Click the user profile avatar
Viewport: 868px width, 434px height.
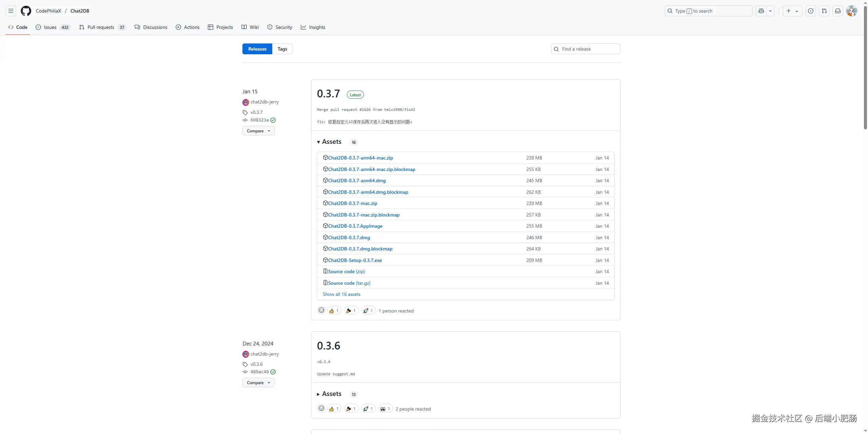(x=852, y=11)
